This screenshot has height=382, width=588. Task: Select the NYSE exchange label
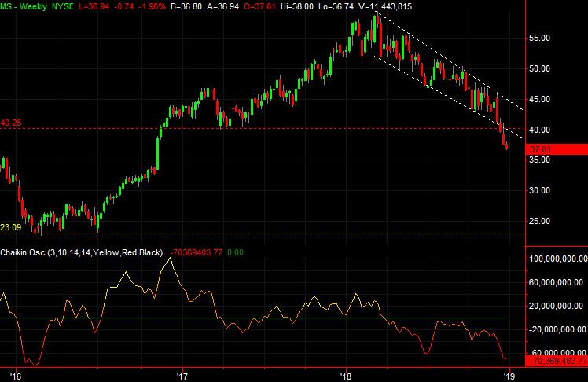(x=63, y=6)
